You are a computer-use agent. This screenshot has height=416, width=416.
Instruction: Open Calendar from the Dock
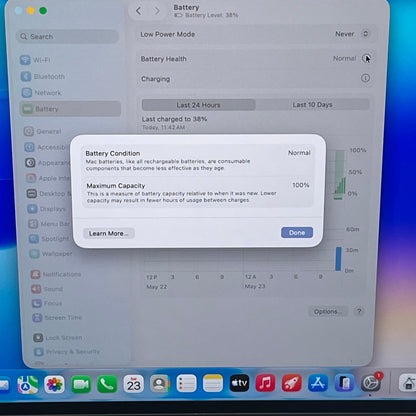133,384
